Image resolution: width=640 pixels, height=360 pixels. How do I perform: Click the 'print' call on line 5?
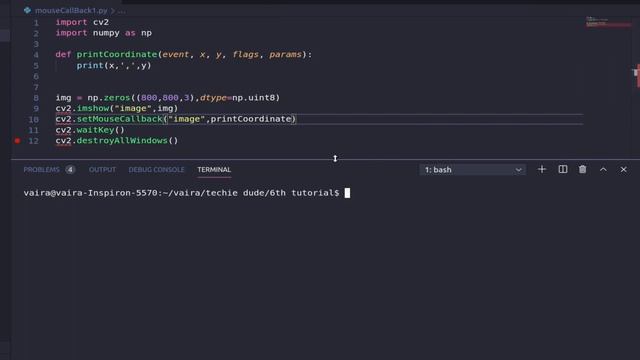tap(90, 65)
